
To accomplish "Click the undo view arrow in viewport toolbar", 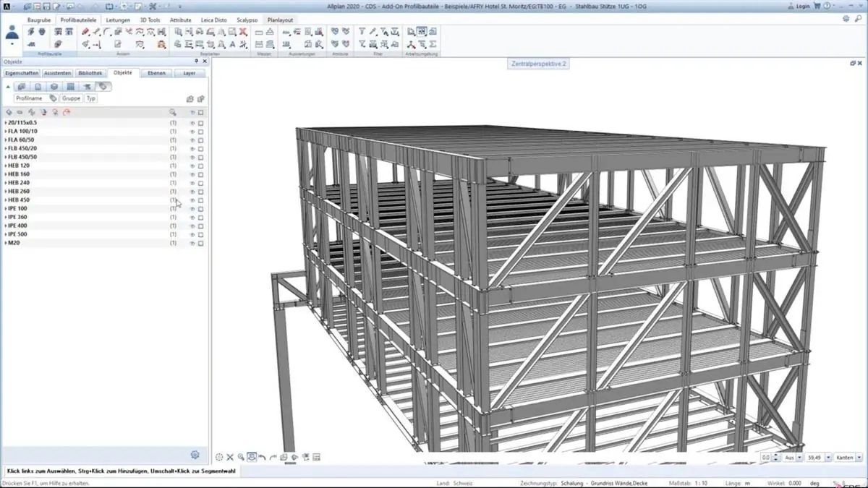I will 262,457.
